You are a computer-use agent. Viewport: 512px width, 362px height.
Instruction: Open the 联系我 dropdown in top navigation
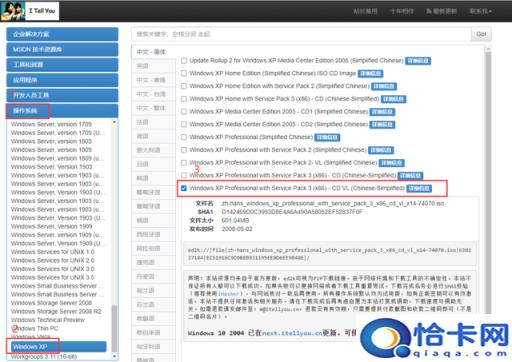tap(480, 11)
